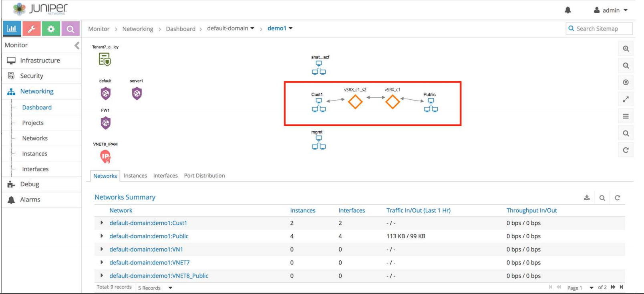
Task: Open the demo1 project dropdown
Action: (x=280, y=28)
